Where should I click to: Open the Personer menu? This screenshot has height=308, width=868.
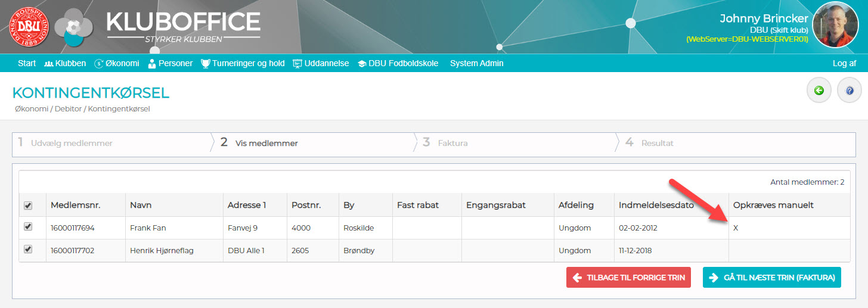[x=170, y=63]
